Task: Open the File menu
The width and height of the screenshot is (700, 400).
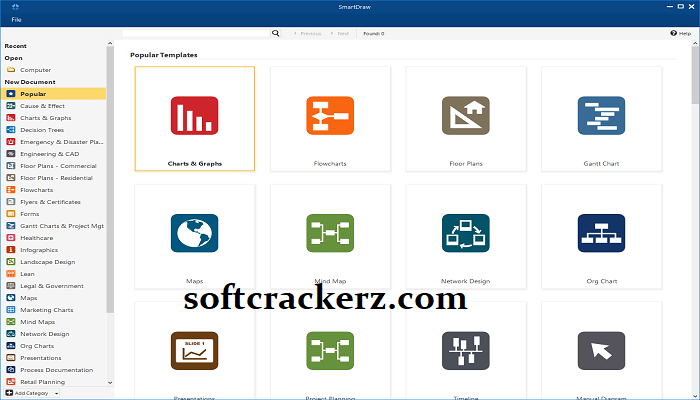Action: pos(17,20)
